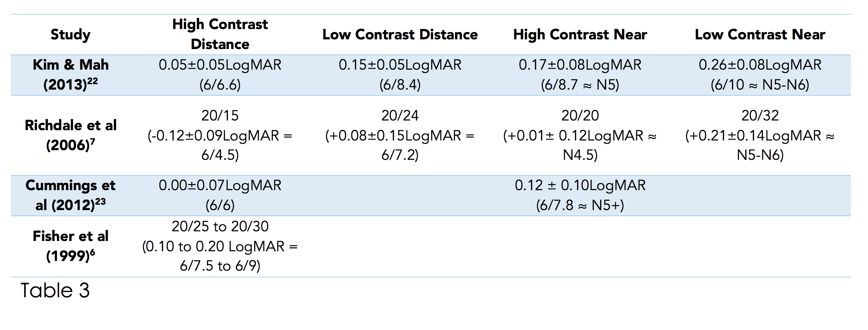Click the Table 3 caption
This screenshot has width=868, height=330.
click(55, 290)
